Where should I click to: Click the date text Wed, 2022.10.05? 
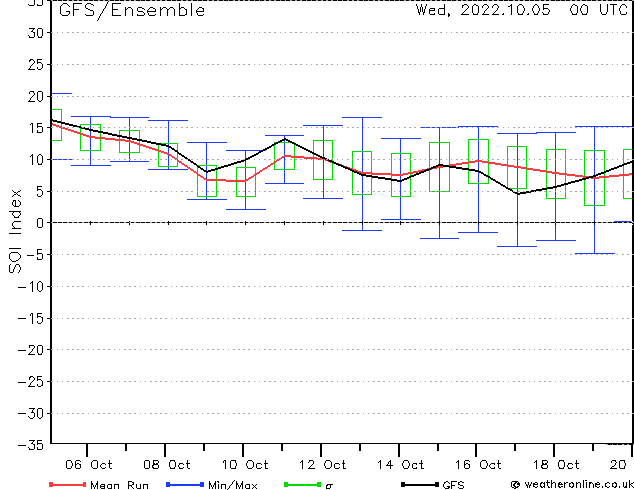pyautogui.click(x=483, y=10)
